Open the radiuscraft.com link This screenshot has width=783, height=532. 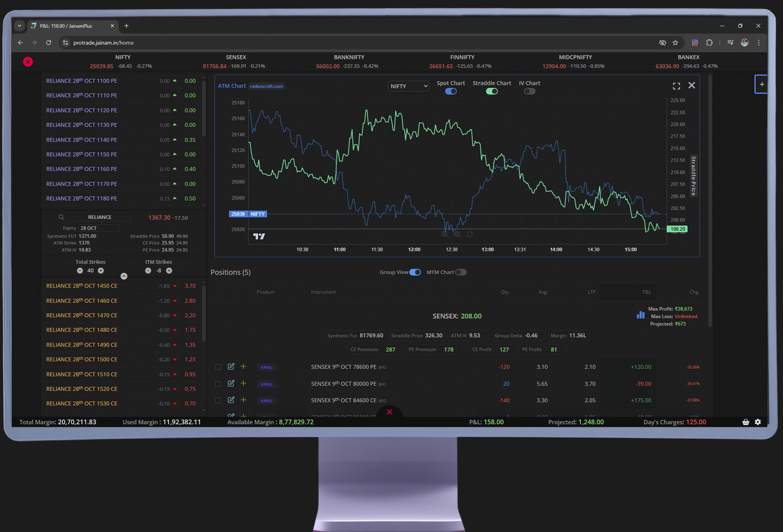click(266, 86)
